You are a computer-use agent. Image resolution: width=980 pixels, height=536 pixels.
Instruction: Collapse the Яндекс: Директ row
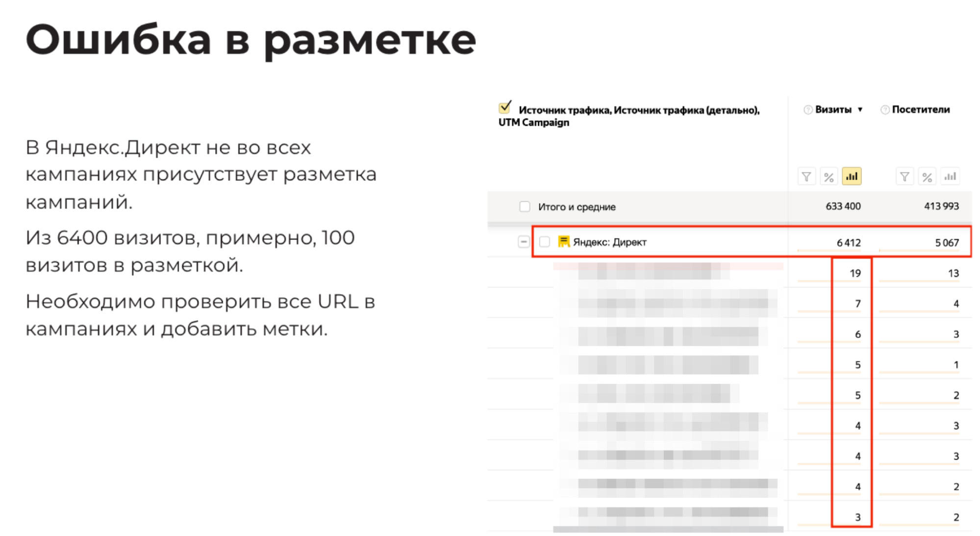(x=524, y=242)
